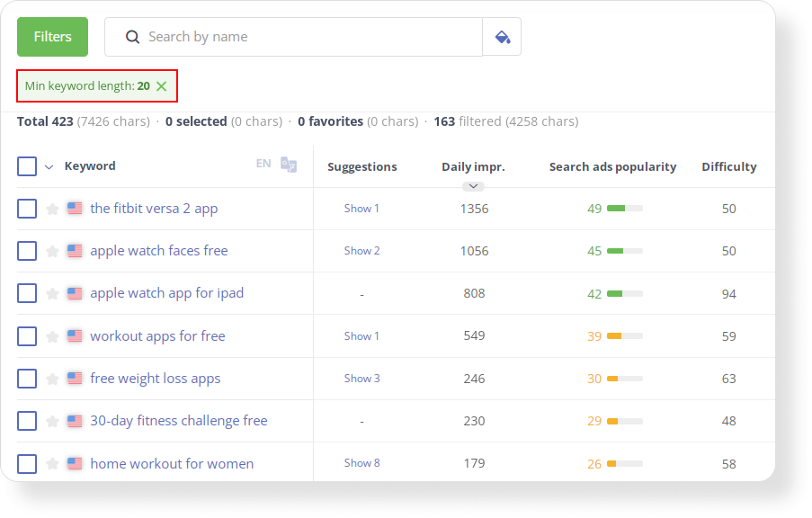Sort by Difficulty column header
Image resolution: width=812 pixels, height=518 pixels.
(728, 166)
